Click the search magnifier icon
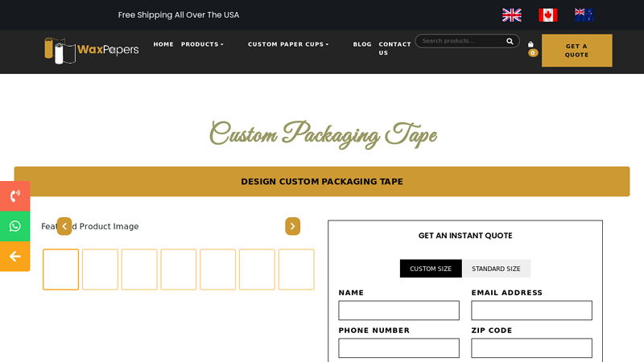Image resolution: width=644 pixels, height=362 pixels. point(510,41)
